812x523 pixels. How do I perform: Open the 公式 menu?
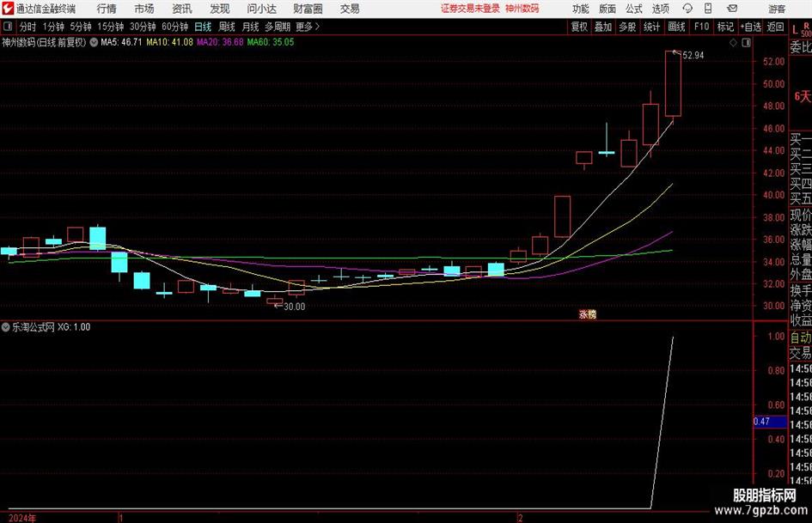pos(633,9)
